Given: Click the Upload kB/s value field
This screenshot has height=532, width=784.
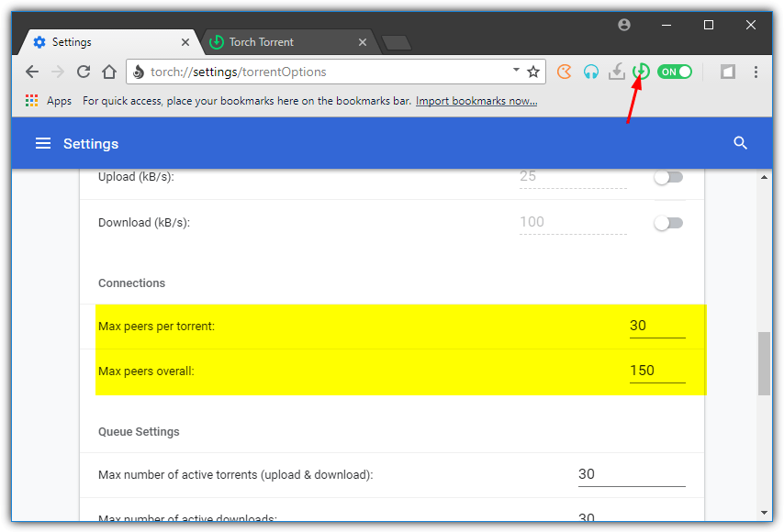Looking at the screenshot, I should click(573, 177).
